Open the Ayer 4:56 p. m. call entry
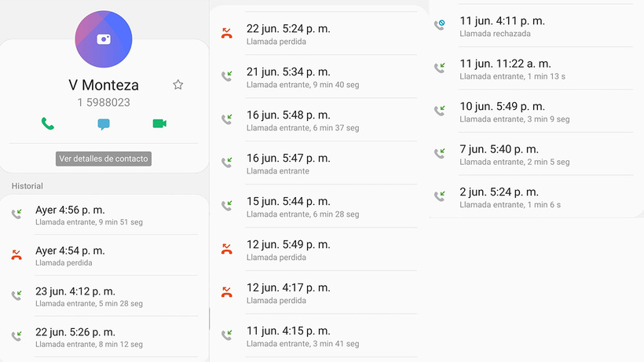Image resolution: width=644 pixels, height=362 pixels. pyautogui.click(x=104, y=214)
